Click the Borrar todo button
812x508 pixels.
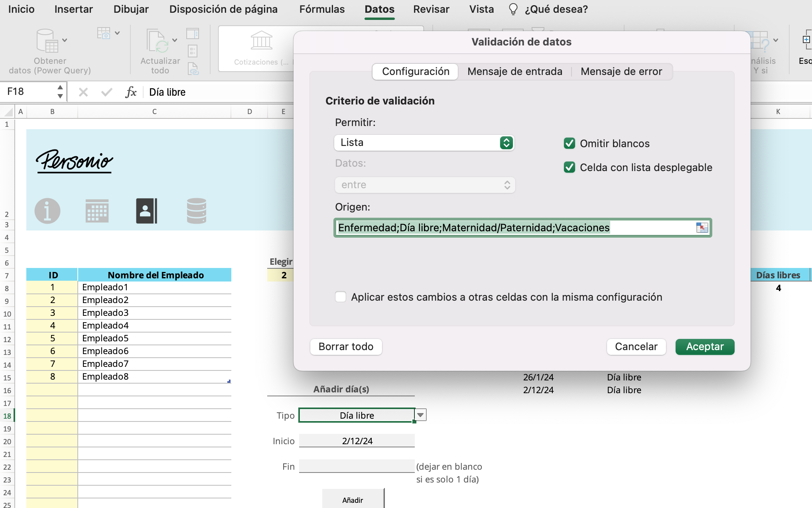(346, 347)
